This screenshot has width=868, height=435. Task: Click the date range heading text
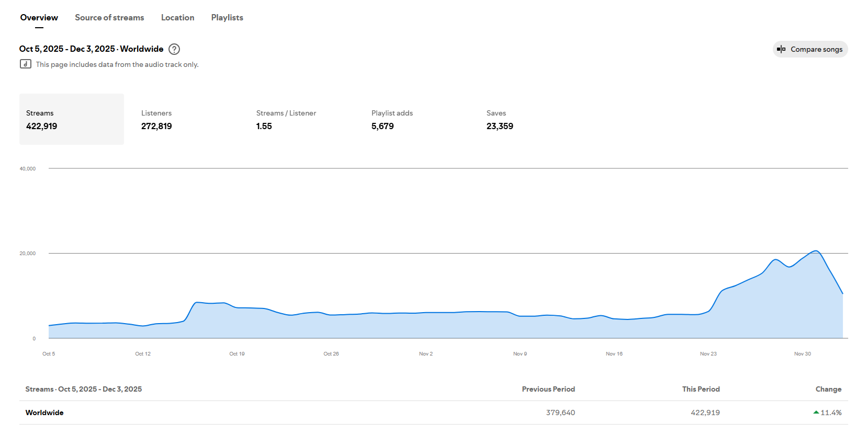[x=92, y=49]
